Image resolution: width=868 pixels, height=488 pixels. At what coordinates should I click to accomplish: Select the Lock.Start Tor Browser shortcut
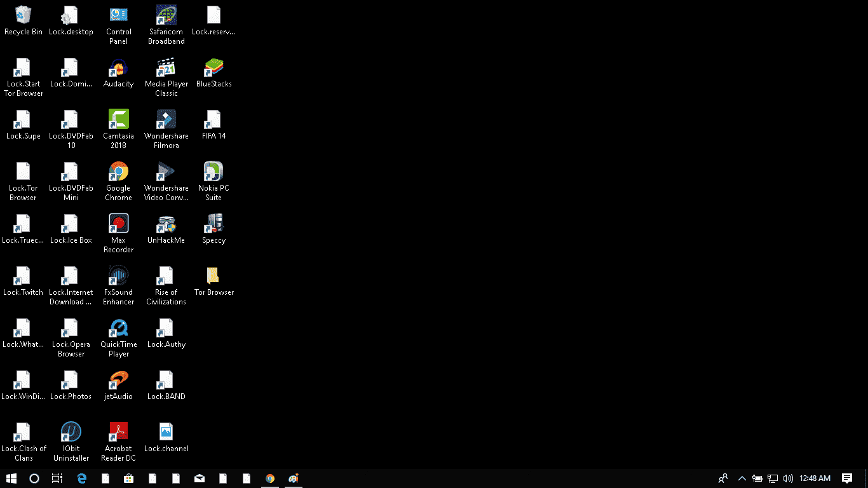pyautogui.click(x=24, y=78)
